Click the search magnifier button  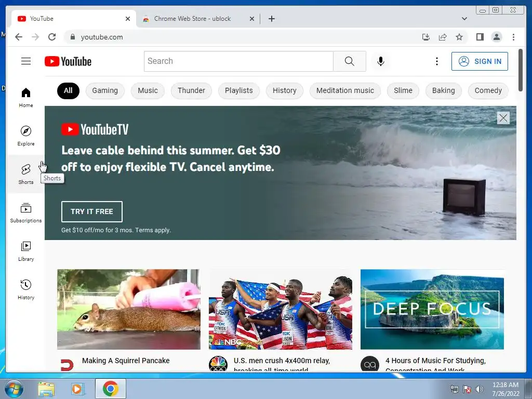coord(350,61)
